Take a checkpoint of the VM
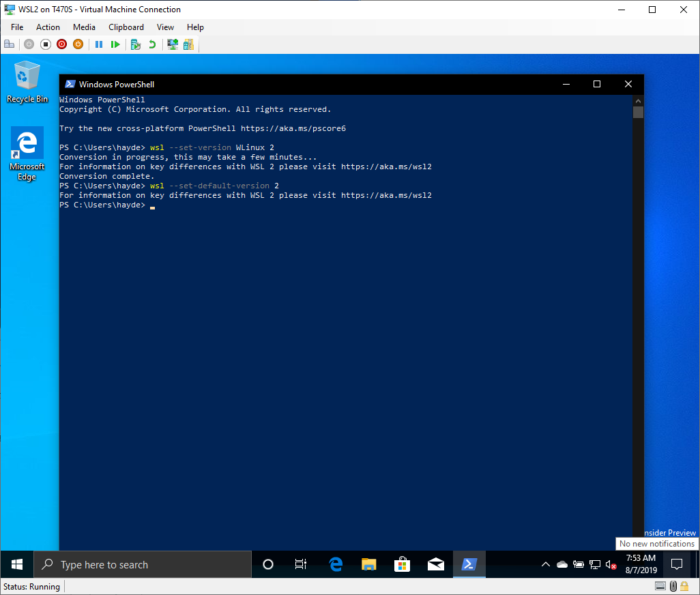This screenshot has height=595, width=700. (134, 44)
